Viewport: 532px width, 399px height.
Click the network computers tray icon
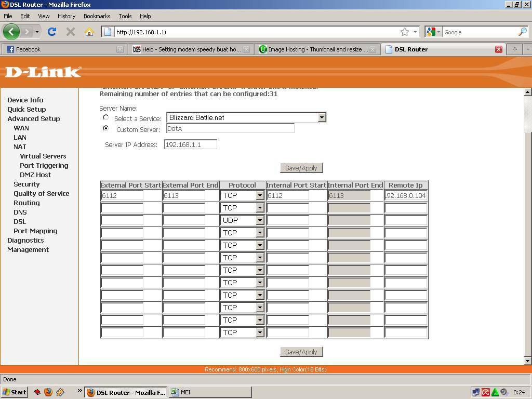tap(476, 392)
